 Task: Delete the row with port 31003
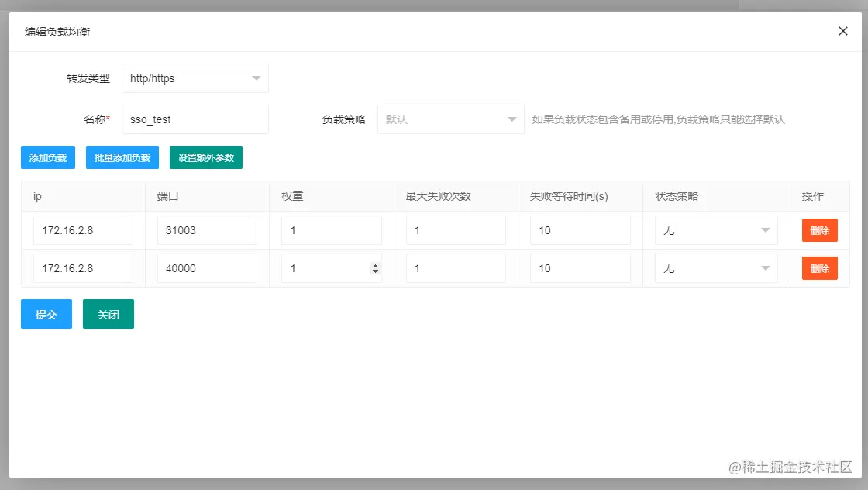[818, 229]
